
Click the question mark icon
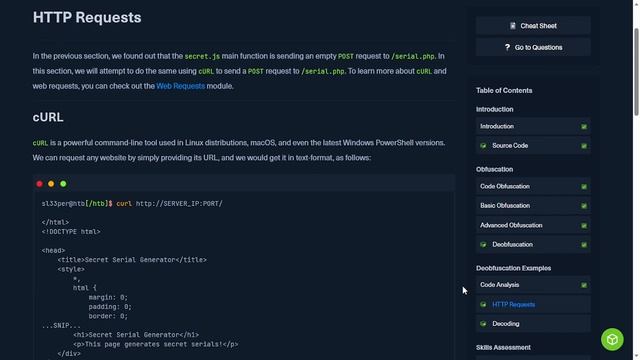[x=507, y=47]
